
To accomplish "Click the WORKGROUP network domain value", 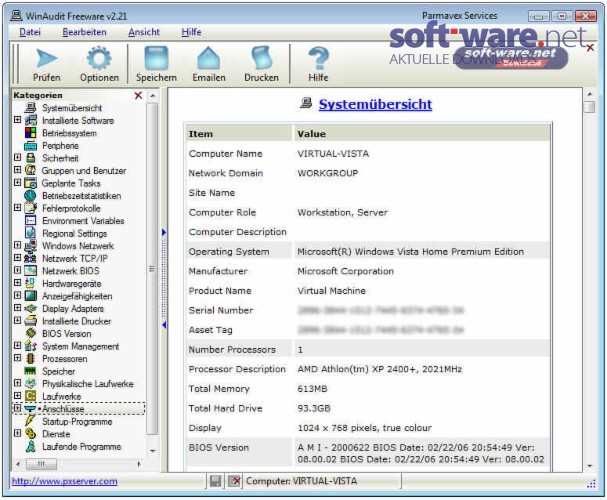I will pos(328,173).
